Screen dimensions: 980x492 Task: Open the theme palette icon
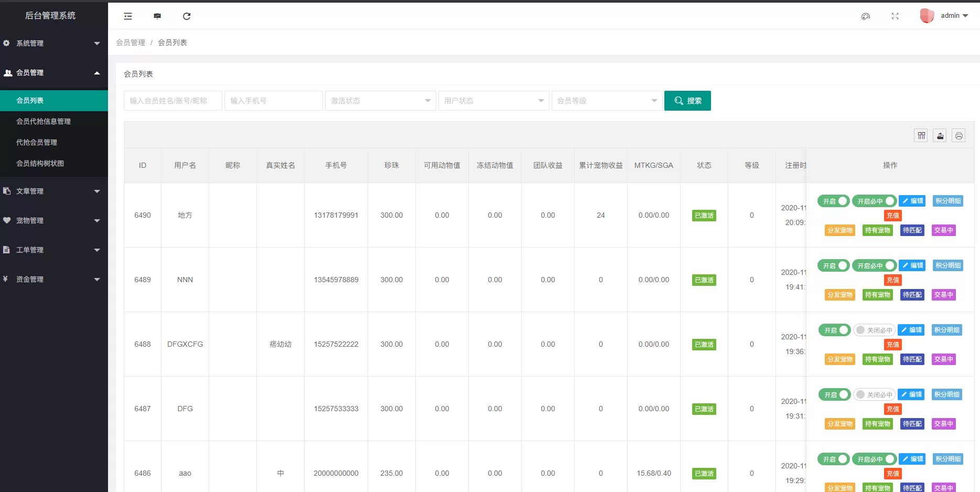pyautogui.click(x=866, y=16)
